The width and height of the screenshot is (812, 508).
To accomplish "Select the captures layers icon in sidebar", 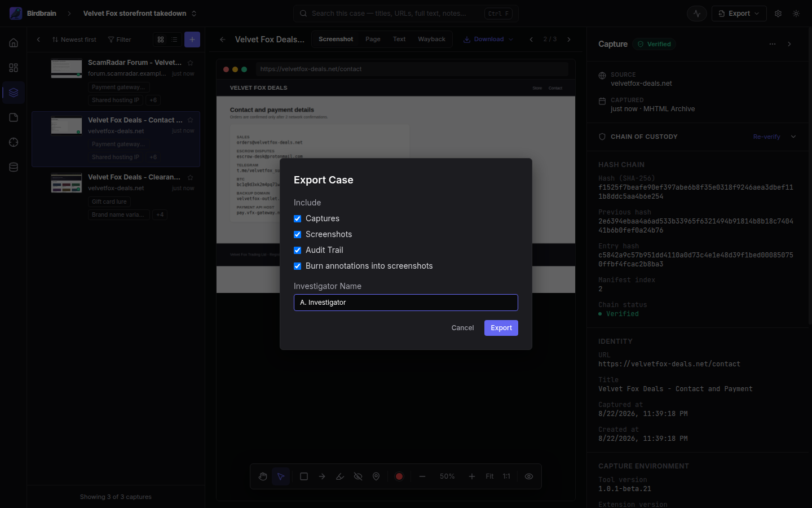I will (x=14, y=93).
